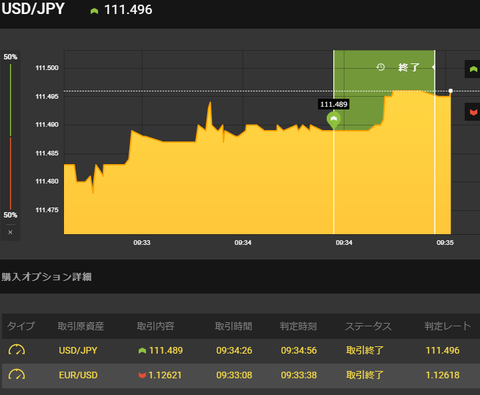
Task: Click the green up arrow beside 111.489 in table
Action: [x=142, y=351]
